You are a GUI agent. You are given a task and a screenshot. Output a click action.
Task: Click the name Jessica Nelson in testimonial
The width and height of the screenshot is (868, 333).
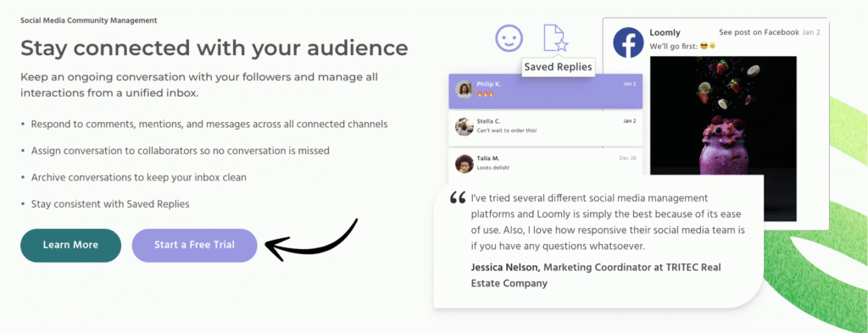point(504,267)
